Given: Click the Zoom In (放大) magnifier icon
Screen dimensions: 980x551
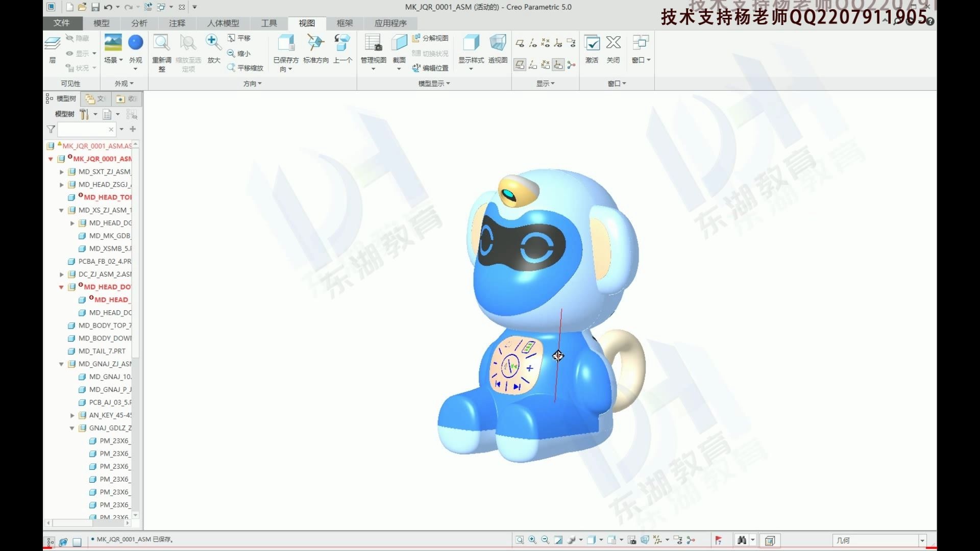Looking at the screenshot, I should 213,42.
